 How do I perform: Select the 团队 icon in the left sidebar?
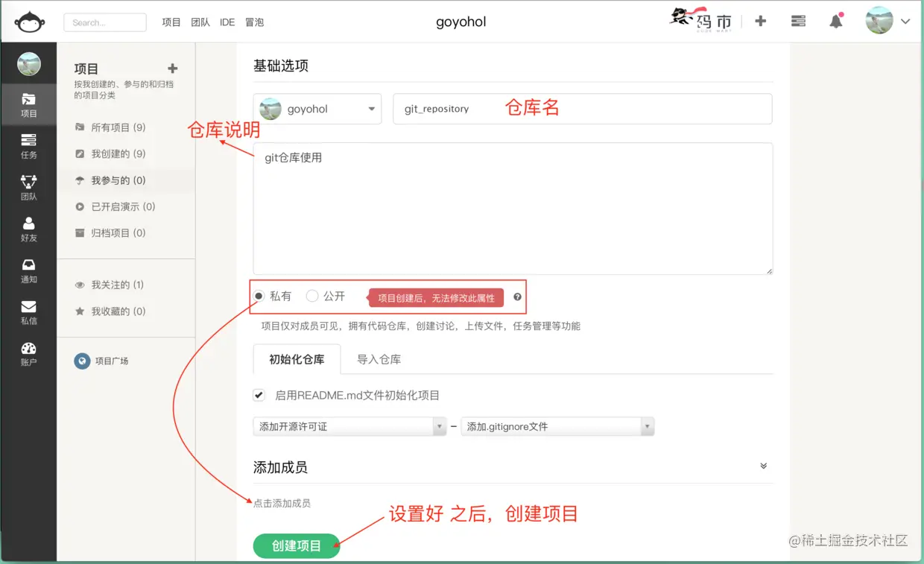30,188
